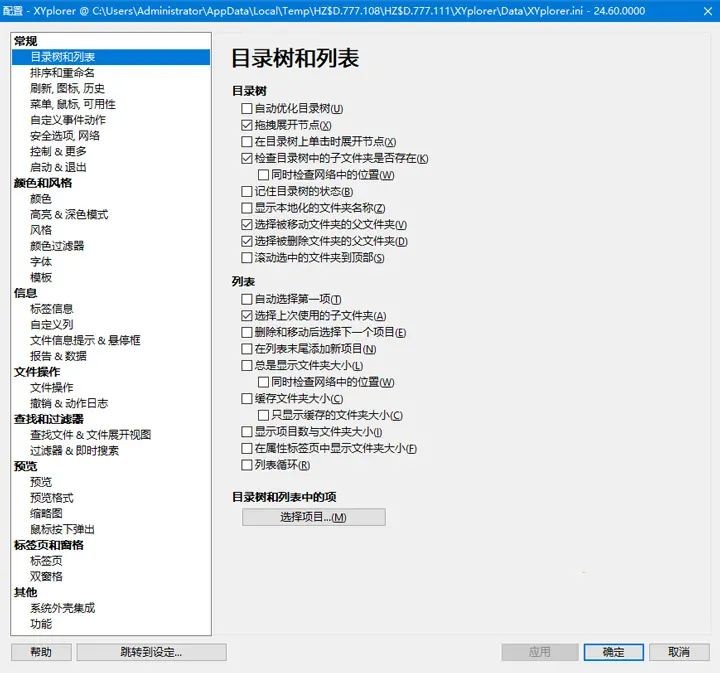Click the 选择项目 button

pos(313,517)
